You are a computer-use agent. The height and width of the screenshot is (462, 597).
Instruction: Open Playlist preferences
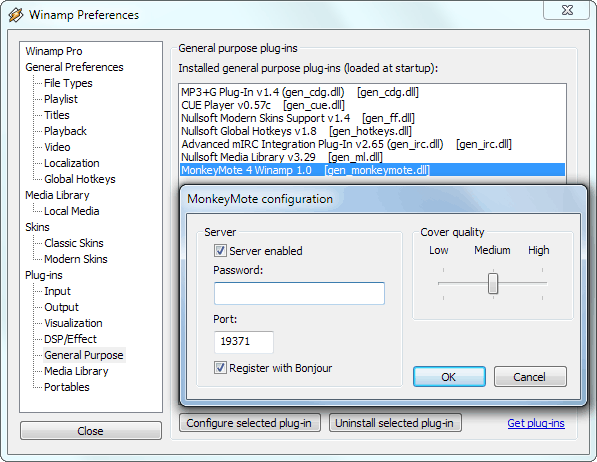[61, 99]
